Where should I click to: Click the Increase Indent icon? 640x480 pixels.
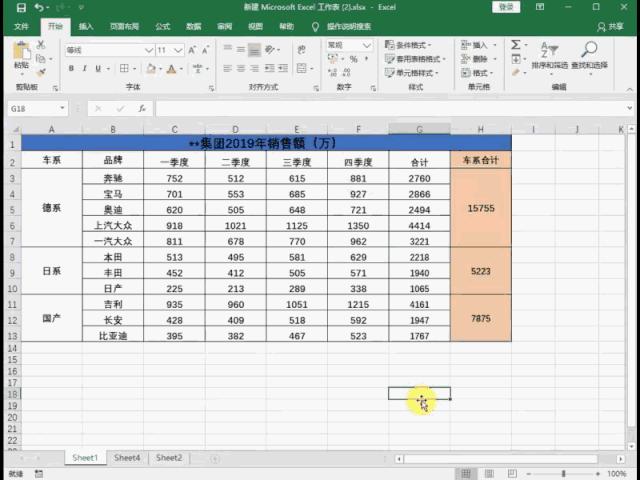pyautogui.click(x=283, y=69)
